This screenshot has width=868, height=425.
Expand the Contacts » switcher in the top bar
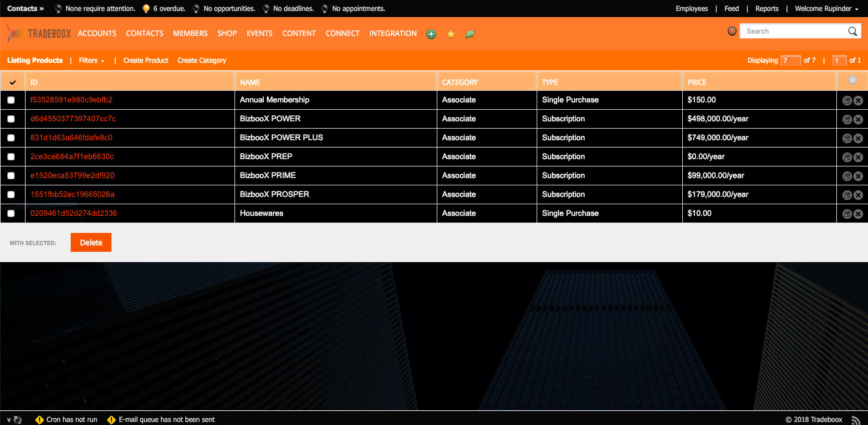(x=26, y=9)
